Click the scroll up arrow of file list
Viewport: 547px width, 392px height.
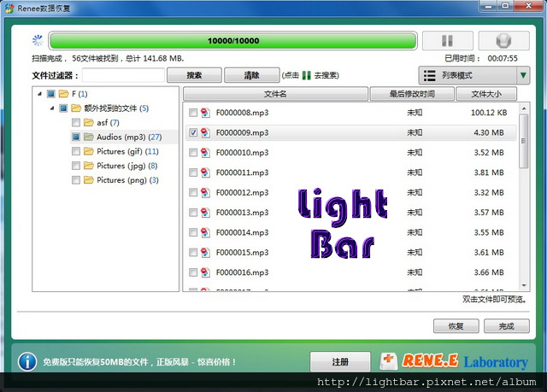click(524, 108)
